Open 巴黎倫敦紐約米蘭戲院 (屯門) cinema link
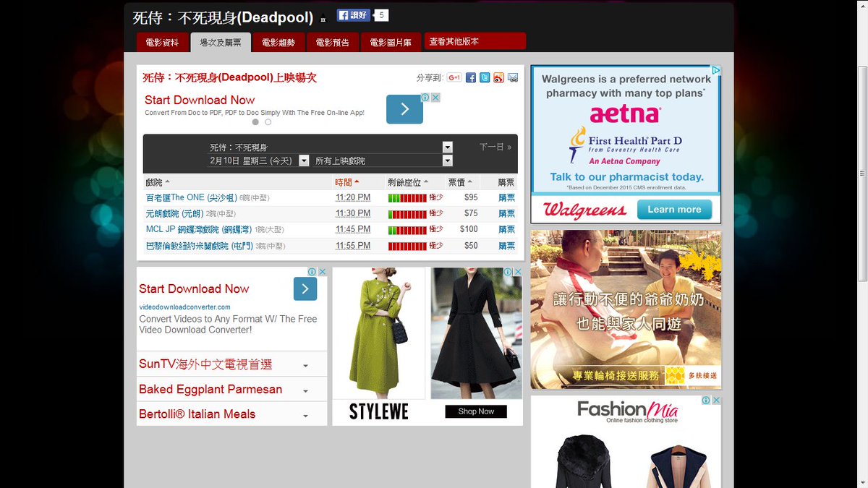This screenshot has height=488, width=868. click(x=199, y=246)
